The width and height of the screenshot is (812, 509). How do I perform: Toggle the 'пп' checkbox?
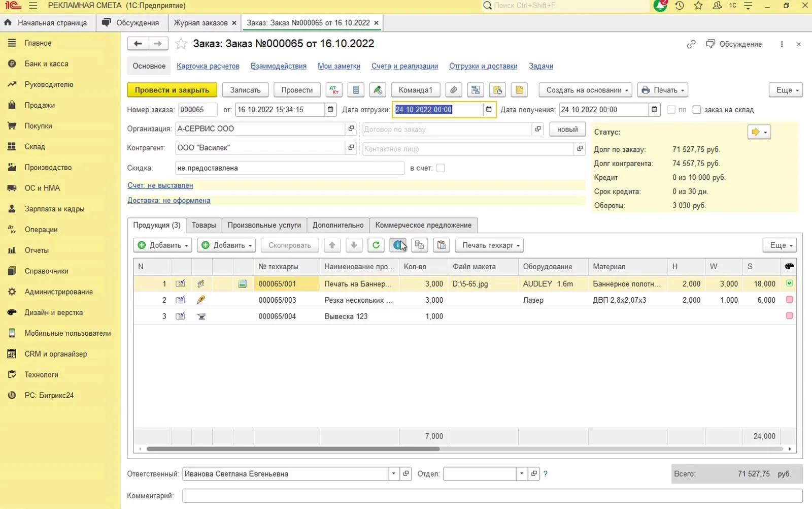tap(671, 110)
